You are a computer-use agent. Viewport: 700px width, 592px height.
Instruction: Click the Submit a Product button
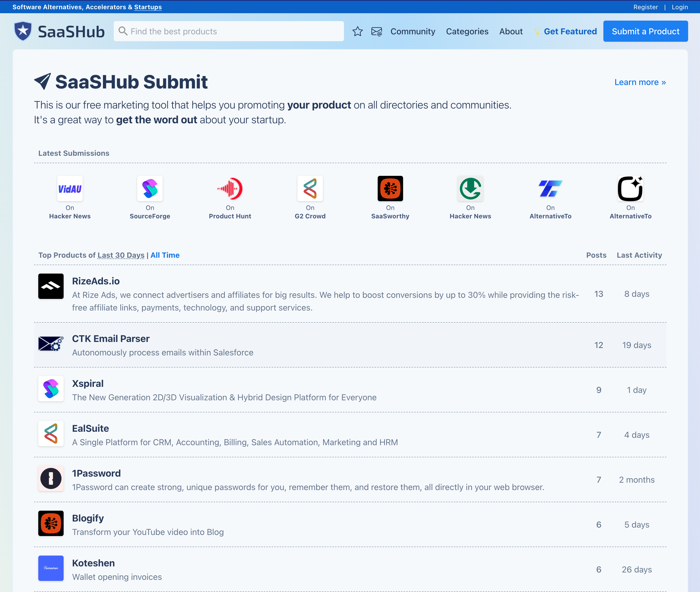pyautogui.click(x=645, y=31)
